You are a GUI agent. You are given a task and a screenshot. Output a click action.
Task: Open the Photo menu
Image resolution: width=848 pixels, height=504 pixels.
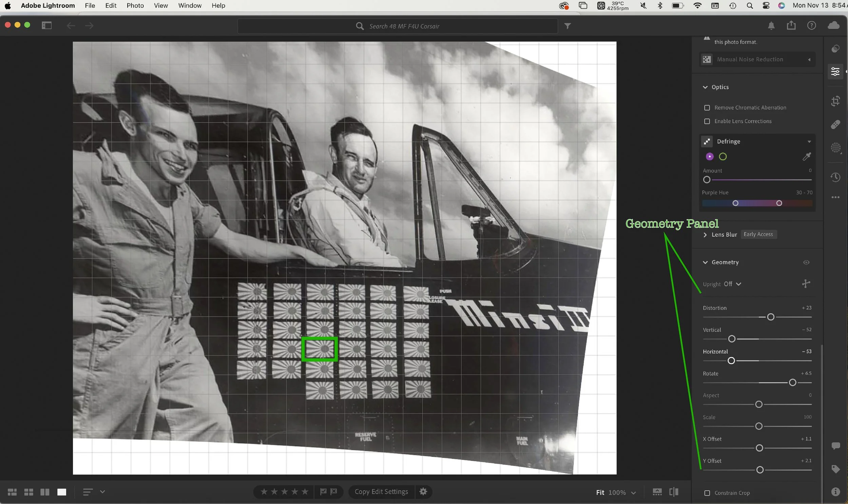tap(135, 5)
